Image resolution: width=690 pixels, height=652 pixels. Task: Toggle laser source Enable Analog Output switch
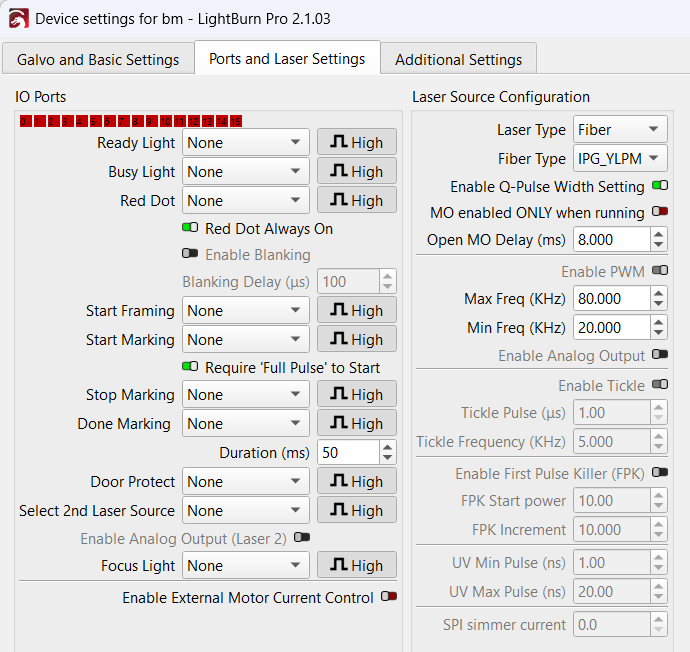click(660, 354)
